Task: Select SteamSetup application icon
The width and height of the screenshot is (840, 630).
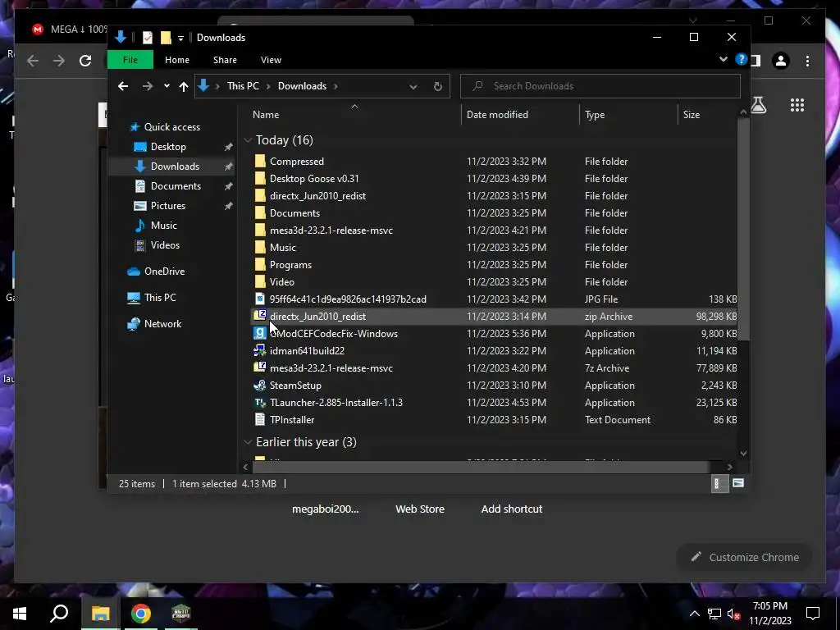Action: (260, 385)
